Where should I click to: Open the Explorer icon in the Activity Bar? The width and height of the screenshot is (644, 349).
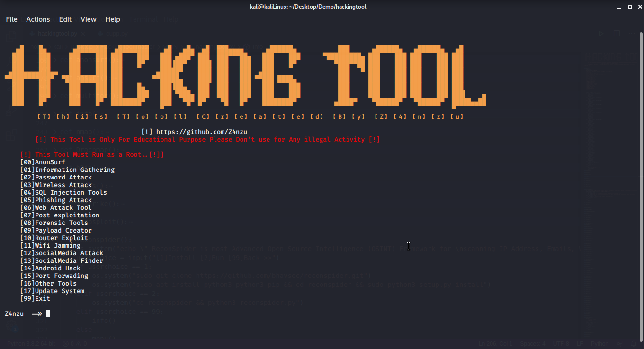tap(10, 36)
